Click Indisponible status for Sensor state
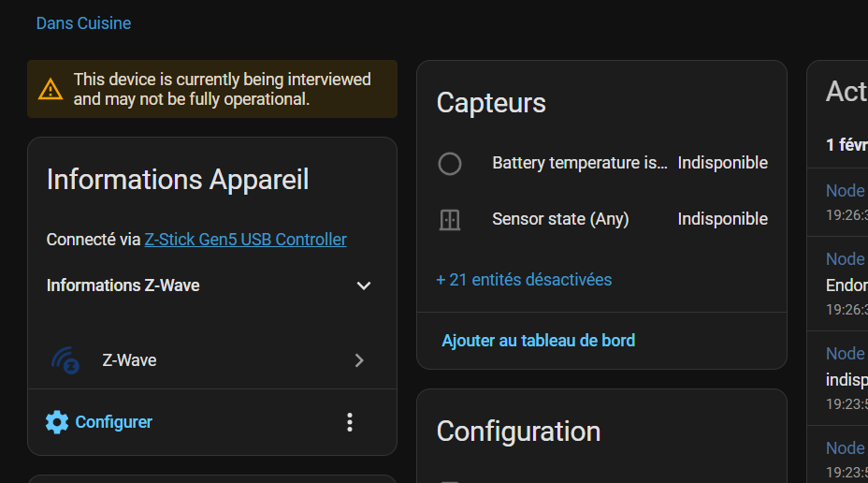Viewport: 868px width, 483px height. pyautogui.click(x=722, y=219)
